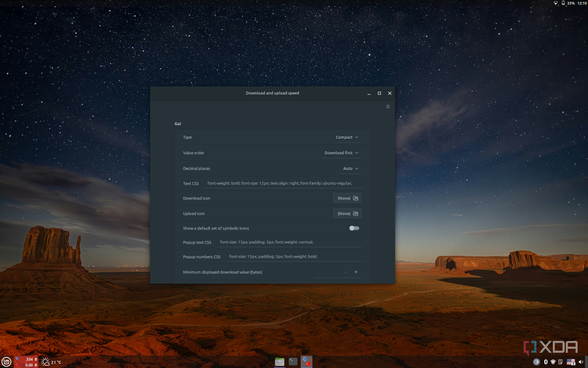Open the hamburger menu in settings window
This screenshot has width=588, height=368.
(x=388, y=107)
